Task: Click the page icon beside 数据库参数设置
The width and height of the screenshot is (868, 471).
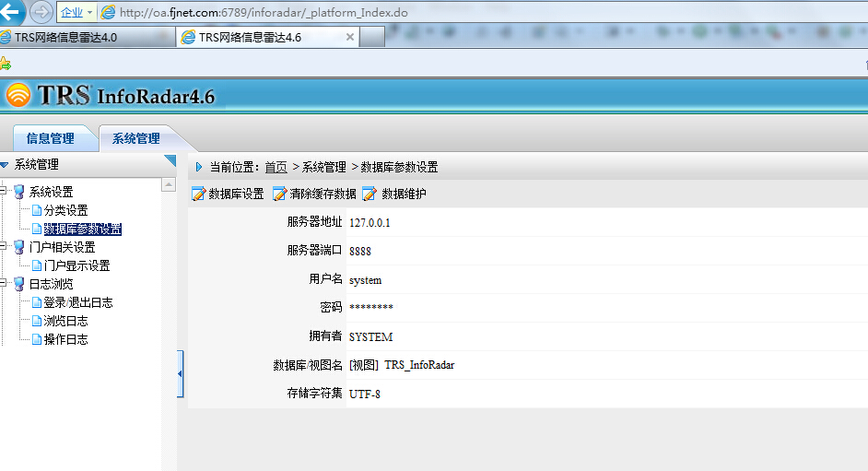Action: (37, 229)
